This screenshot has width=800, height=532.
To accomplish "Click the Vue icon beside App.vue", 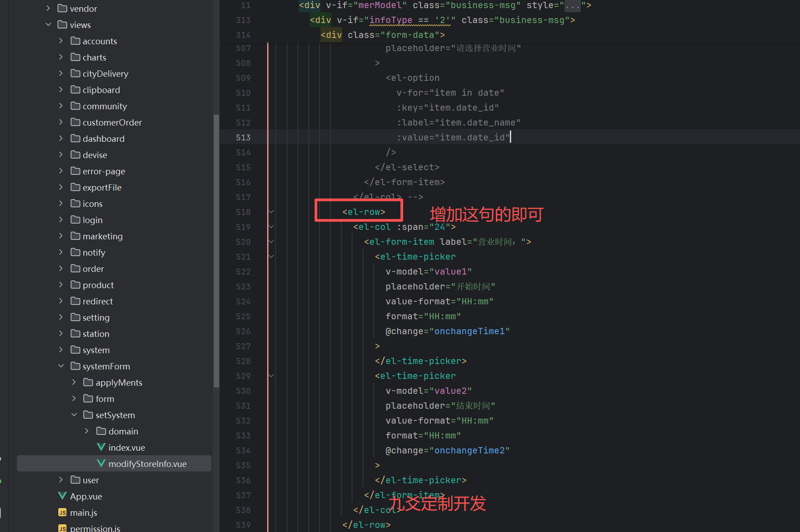I will click(x=62, y=496).
